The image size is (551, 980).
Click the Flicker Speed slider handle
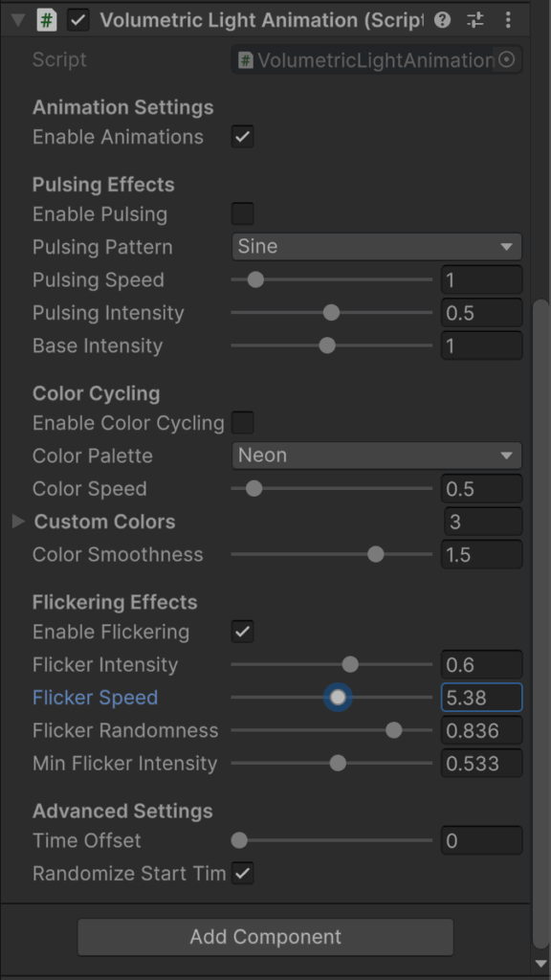pyautogui.click(x=338, y=698)
